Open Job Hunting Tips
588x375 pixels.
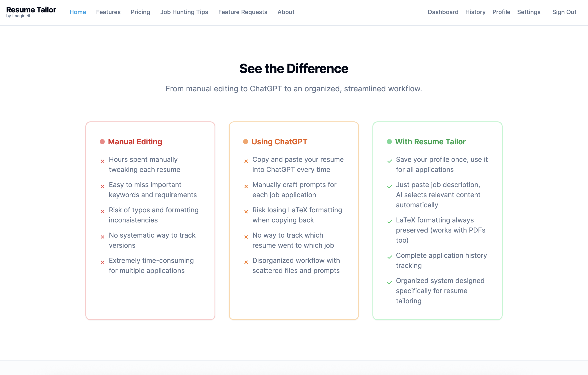click(x=184, y=12)
